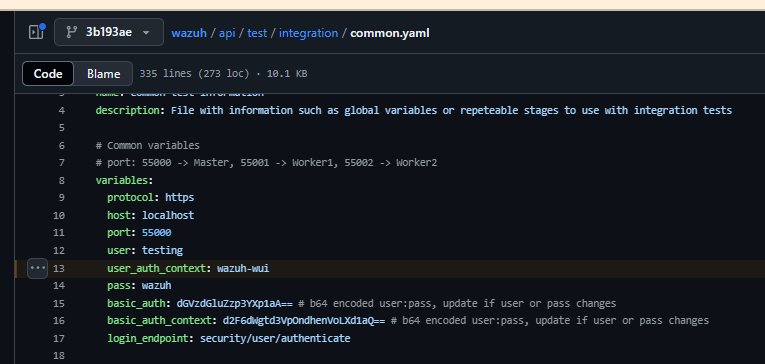765x364 pixels.
Task: Click the '# Common variables' comment
Action: [x=147, y=145]
